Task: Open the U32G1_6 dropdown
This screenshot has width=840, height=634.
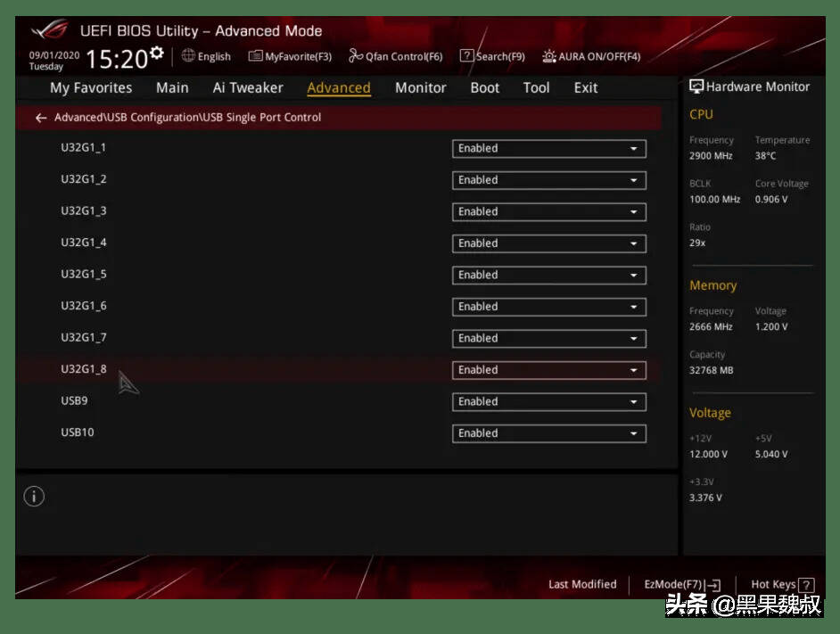Action: pos(549,307)
